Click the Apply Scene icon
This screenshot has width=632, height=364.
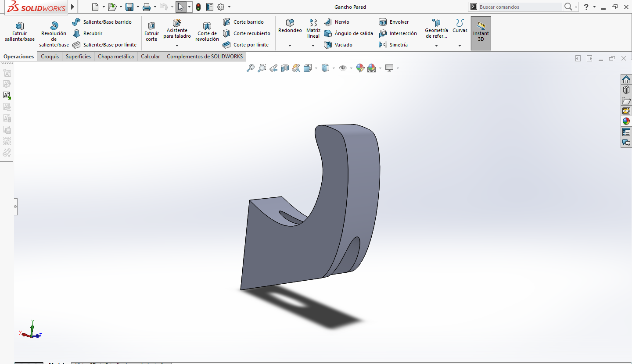[x=372, y=68]
